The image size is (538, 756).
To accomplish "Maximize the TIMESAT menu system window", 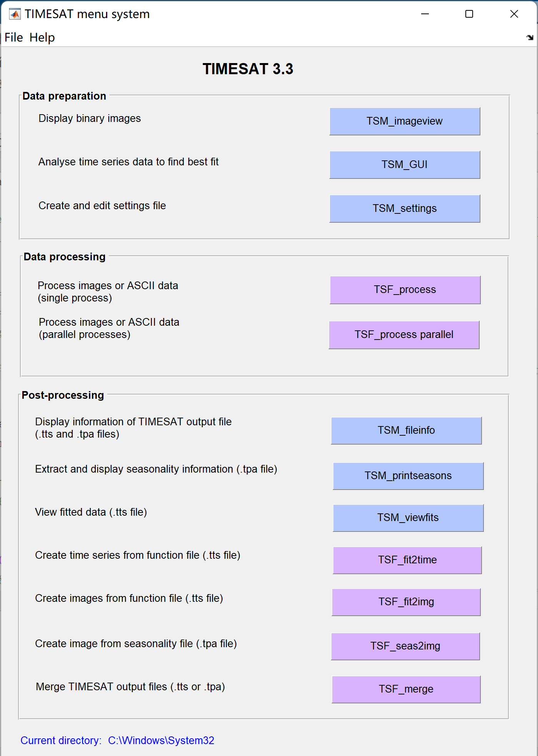I will pos(469,14).
